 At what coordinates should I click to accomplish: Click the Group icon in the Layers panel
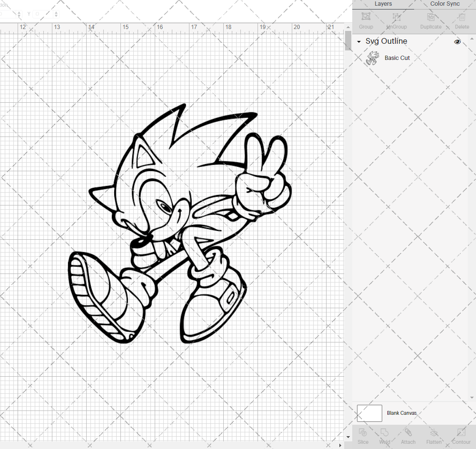pos(366,16)
